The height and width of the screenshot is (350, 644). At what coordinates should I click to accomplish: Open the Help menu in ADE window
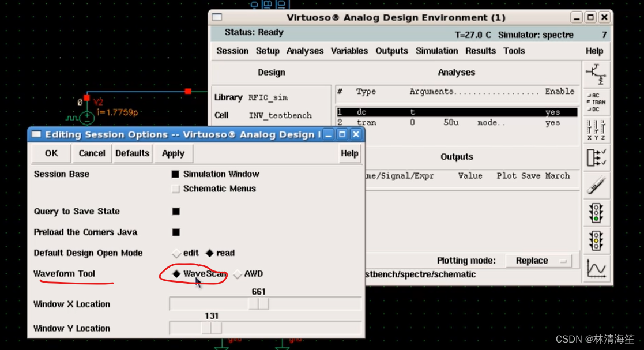(594, 51)
